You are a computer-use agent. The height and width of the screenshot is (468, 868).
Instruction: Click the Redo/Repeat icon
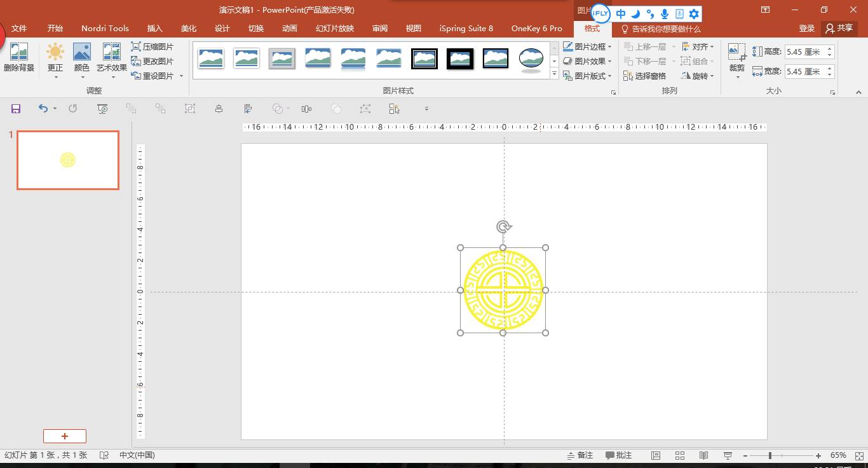click(x=73, y=109)
